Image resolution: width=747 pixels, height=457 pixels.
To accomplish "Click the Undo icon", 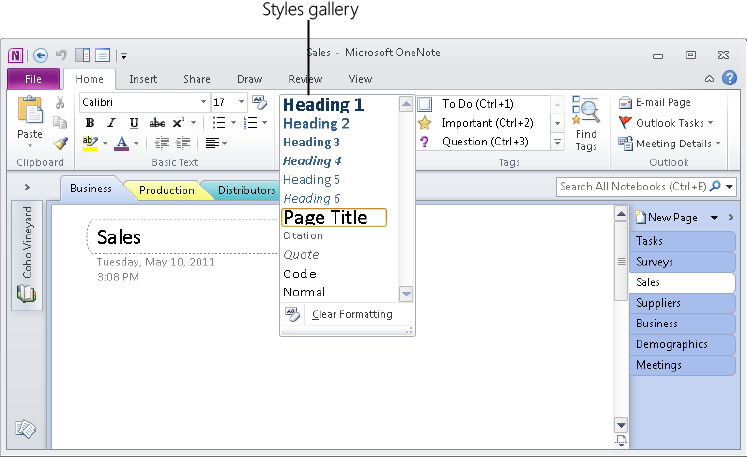I will [x=61, y=55].
